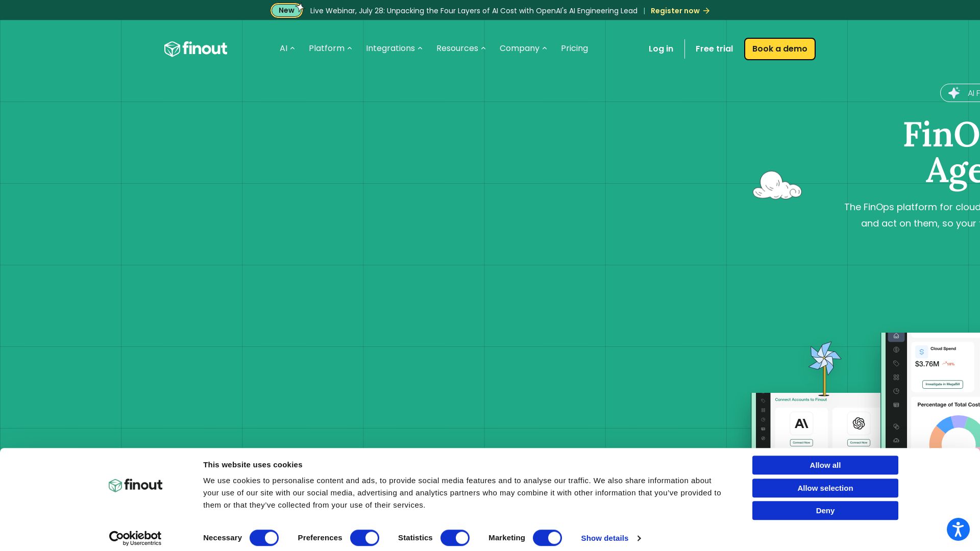
Task: Expand the AI navigation dropdown
Action: click(287, 48)
